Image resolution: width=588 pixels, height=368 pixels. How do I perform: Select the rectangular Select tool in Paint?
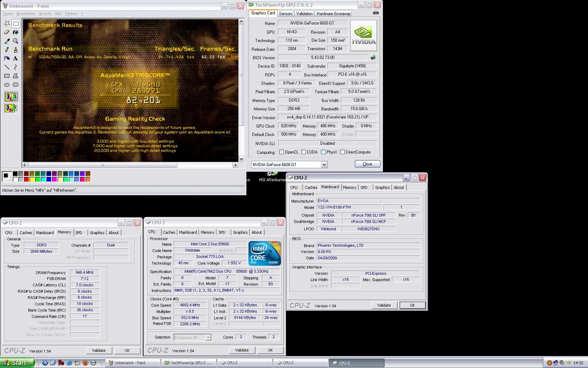16,23
